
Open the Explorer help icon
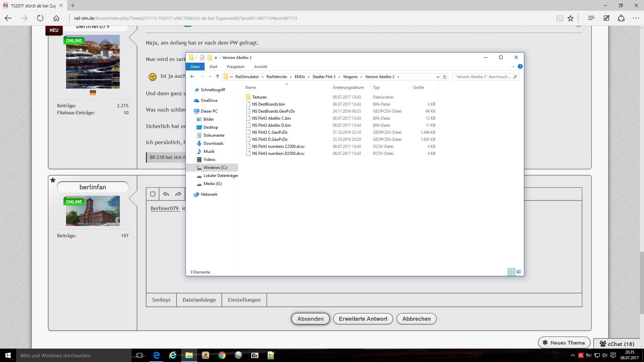(520, 66)
